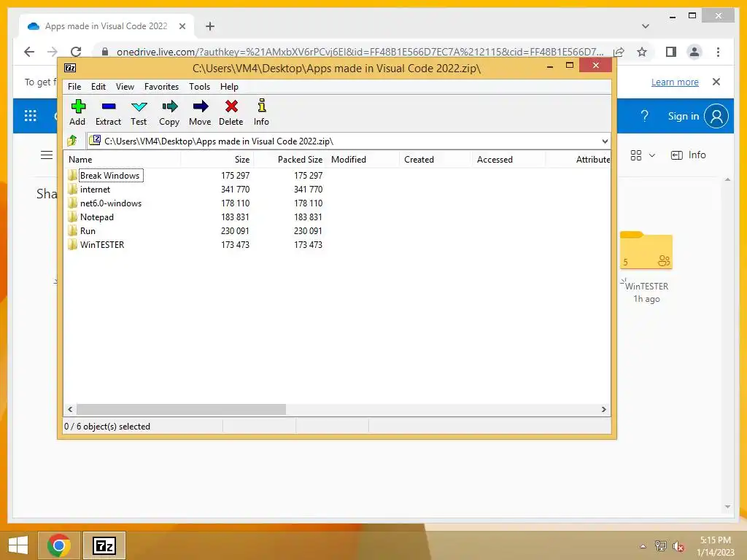Select the Copy toolbar icon

click(169, 112)
